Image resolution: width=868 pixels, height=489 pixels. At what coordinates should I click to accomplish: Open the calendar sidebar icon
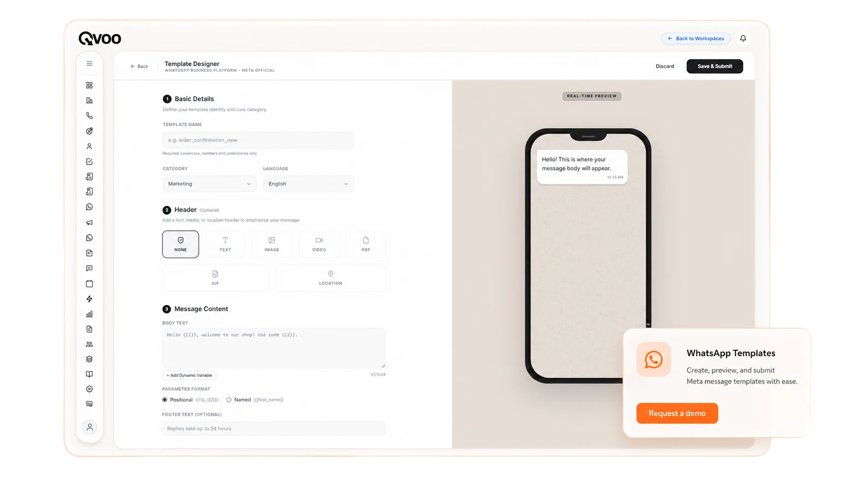coord(89,284)
